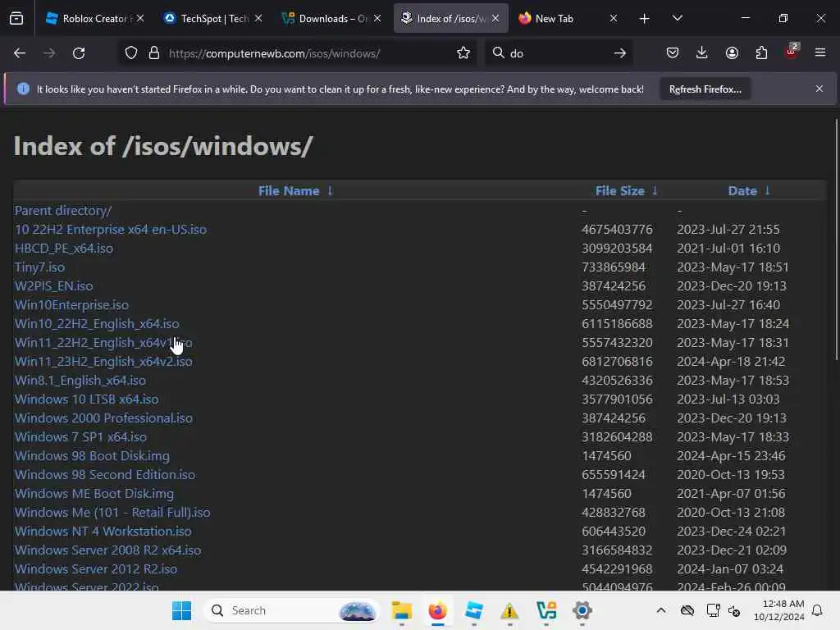The image size is (840, 630).
Task: Download Tiny7.iso file
Action: click(39, 267)
